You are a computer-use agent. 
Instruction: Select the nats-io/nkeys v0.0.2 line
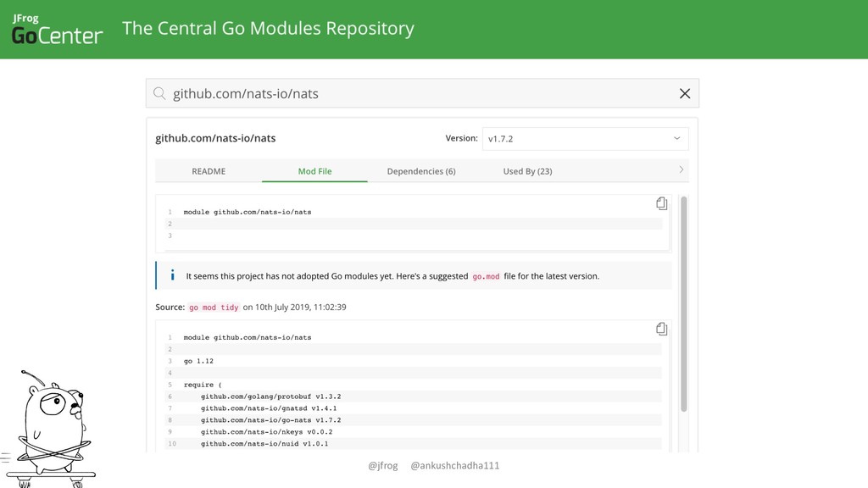point(266,432)
